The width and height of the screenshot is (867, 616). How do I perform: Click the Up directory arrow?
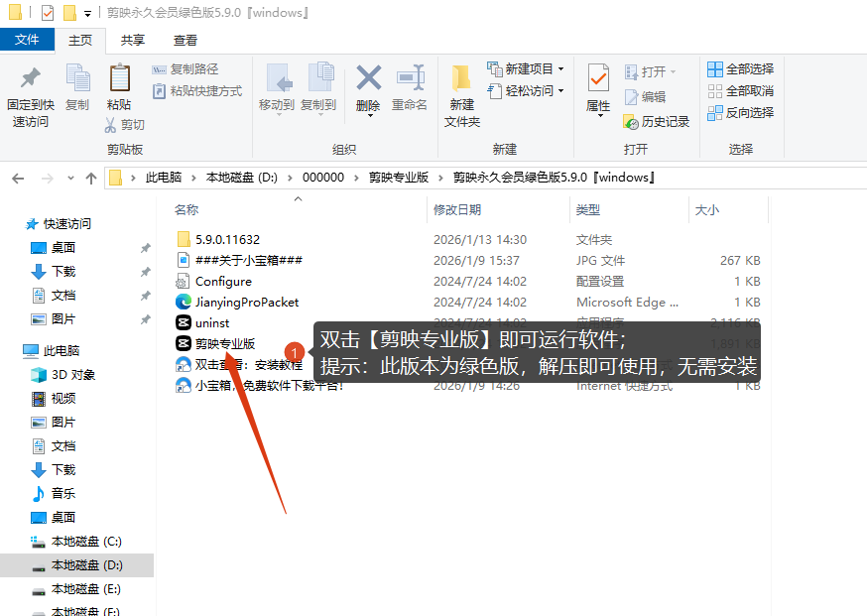pyautogui.click(x=91, y=179)
